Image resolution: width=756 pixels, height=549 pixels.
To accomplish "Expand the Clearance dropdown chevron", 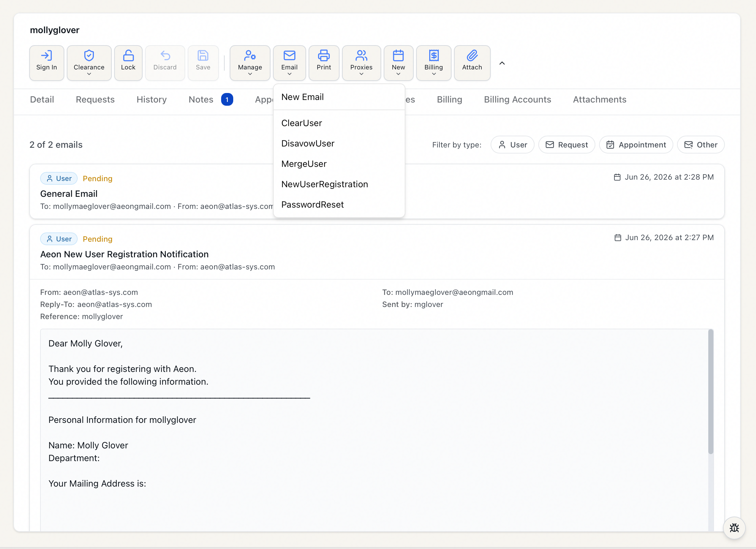I will pos(89,74).
